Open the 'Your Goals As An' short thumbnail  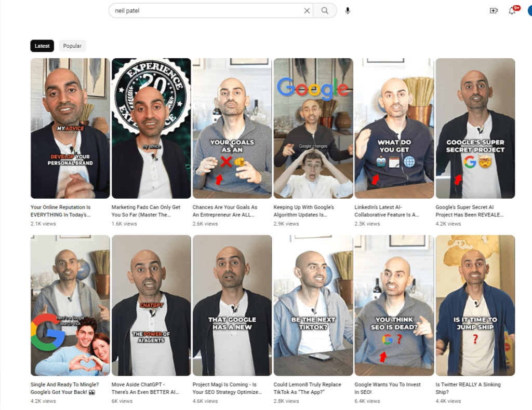[x=232, y=128]
